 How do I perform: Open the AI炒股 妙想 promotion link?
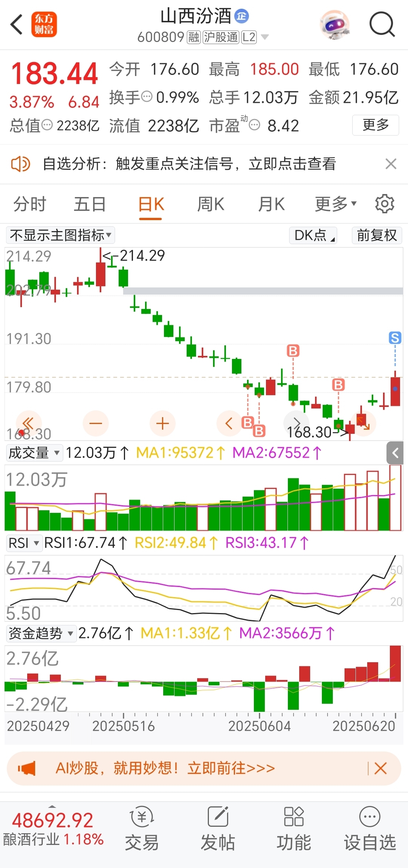click(x=165, y=768)
